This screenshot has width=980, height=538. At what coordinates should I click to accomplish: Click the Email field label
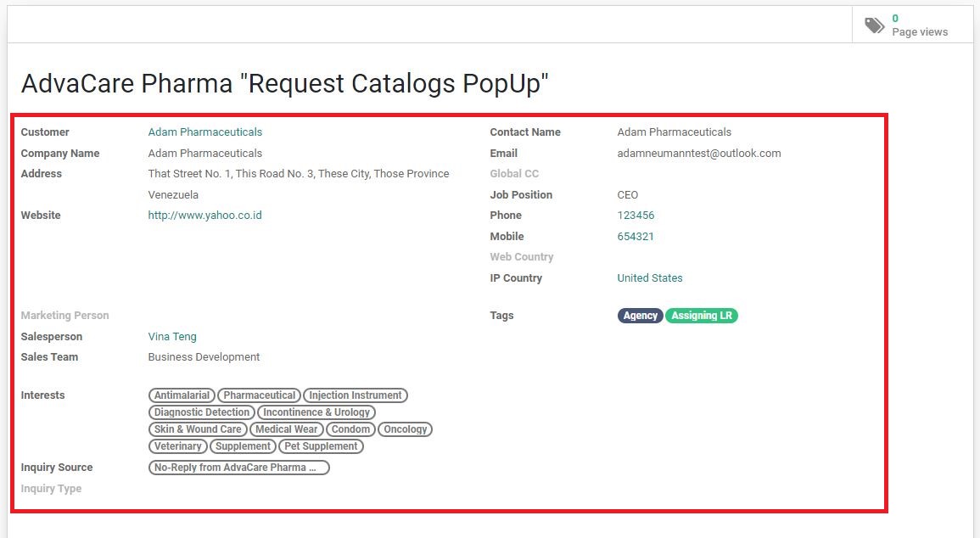504,153
